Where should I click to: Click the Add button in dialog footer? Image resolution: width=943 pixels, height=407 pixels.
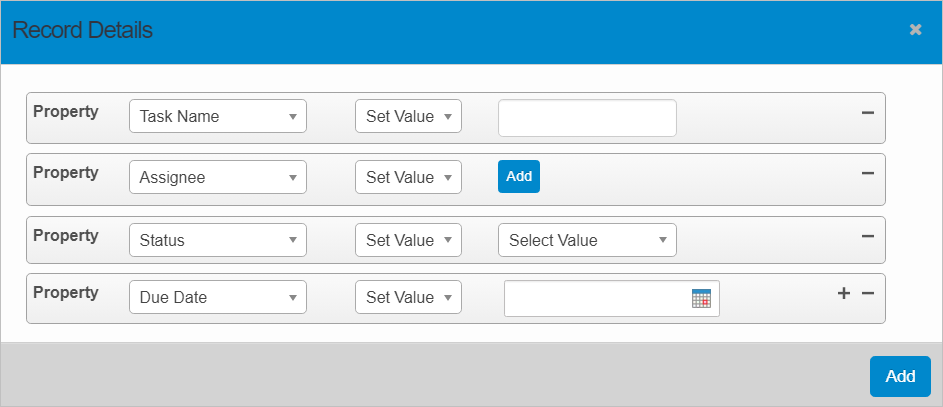point(900,376)
